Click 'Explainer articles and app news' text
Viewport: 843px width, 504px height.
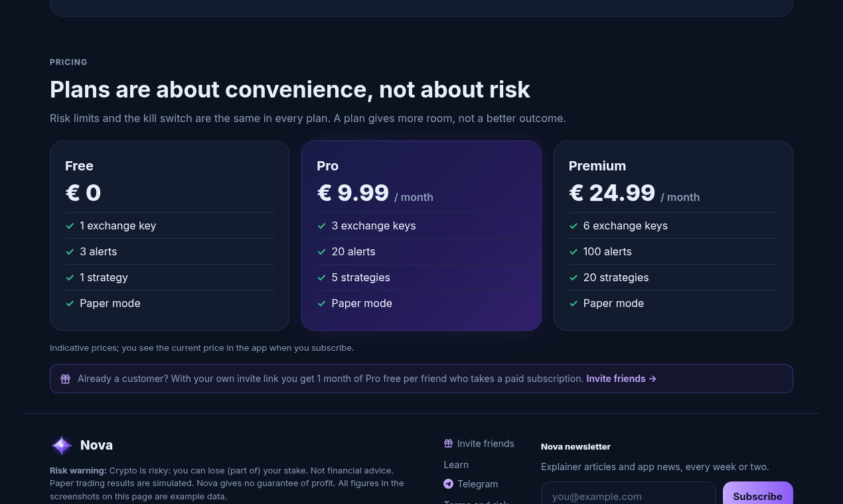[654, 467]
